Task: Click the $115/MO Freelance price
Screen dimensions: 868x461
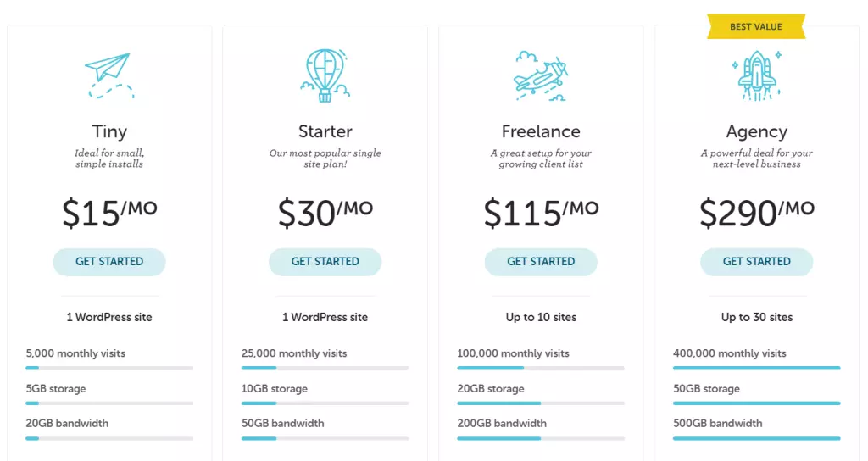Action: pyautogui.click(x=541, y=213)
